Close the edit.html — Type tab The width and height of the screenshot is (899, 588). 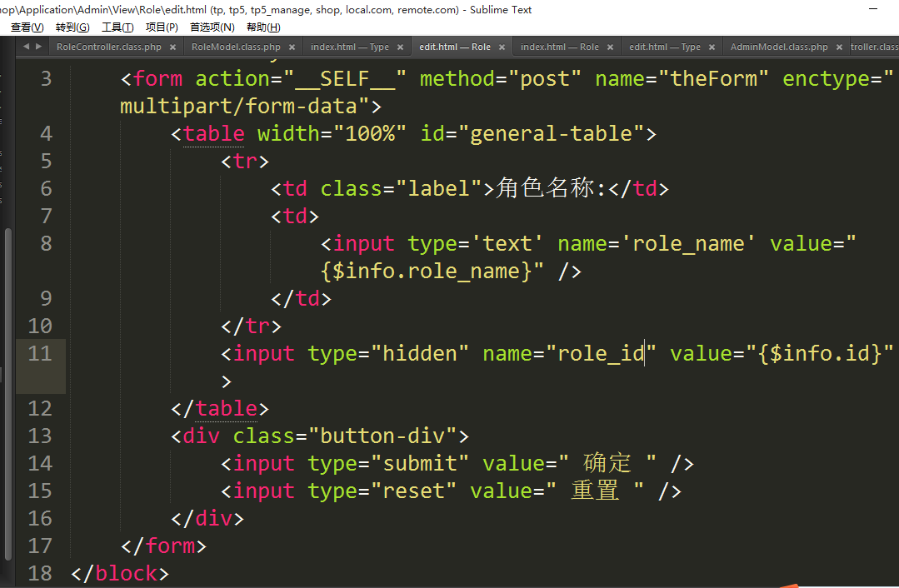click(x=712, y=47)
